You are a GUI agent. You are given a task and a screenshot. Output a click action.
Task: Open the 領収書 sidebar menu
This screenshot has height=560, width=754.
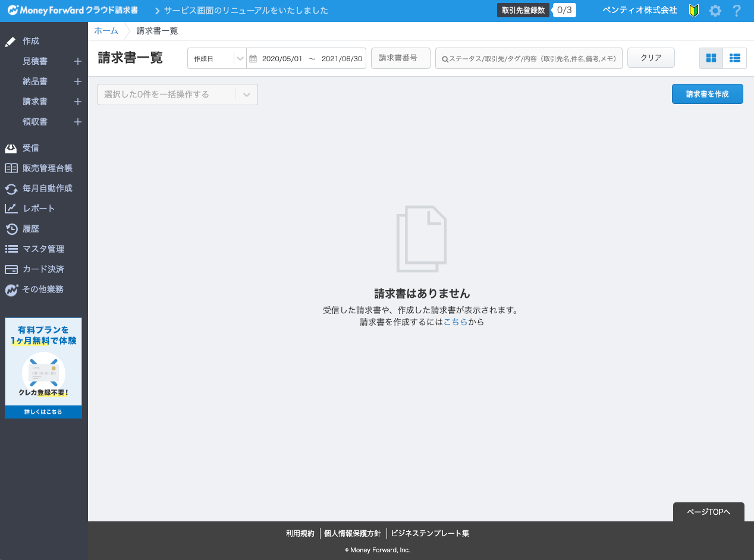[x=35, y=122]
